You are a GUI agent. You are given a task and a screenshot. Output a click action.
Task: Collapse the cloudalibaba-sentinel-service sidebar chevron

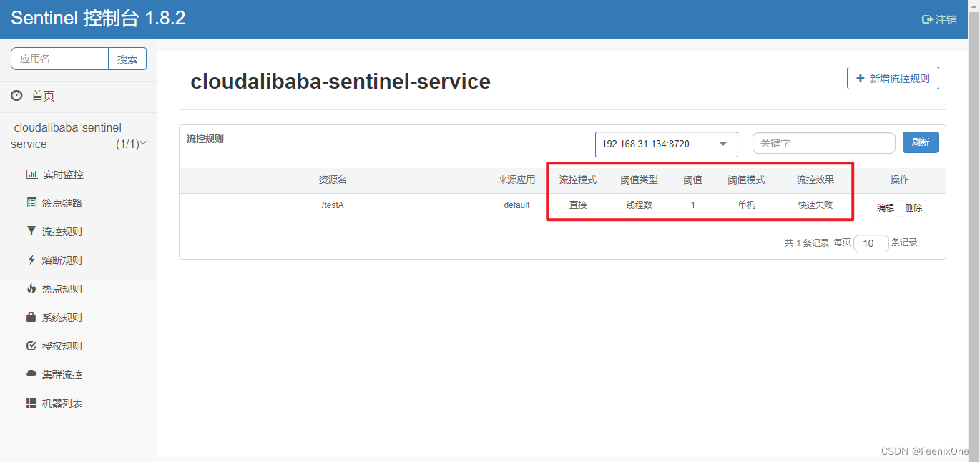coord(143,144)
